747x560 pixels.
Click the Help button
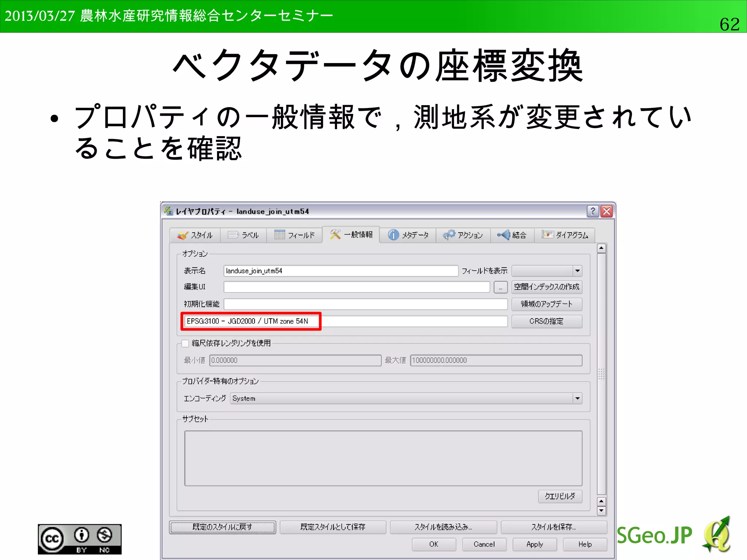point(585,544)
